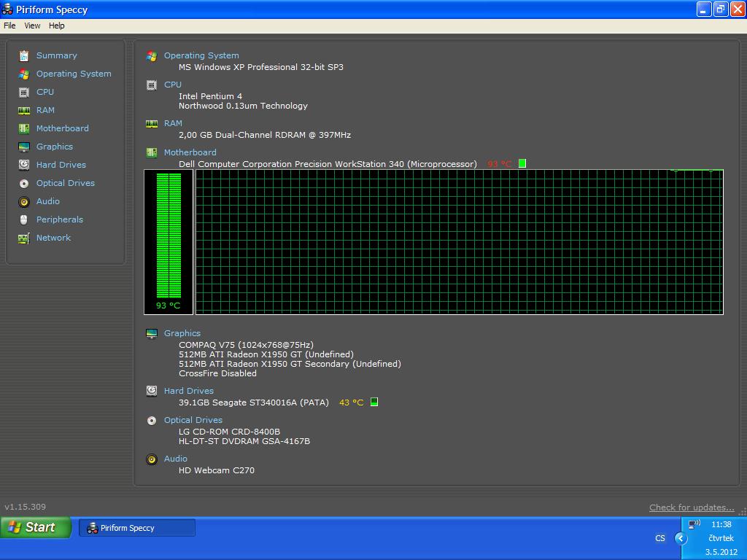Go to Operating System section label
Screen dimensions: 747x560
[74, 74]
